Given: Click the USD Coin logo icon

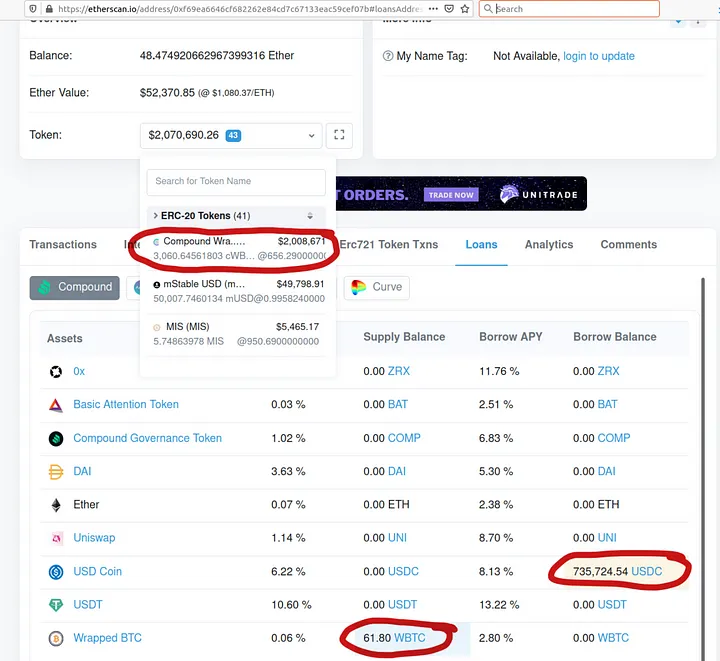Looking at the screenshot, I should (56, 572).
